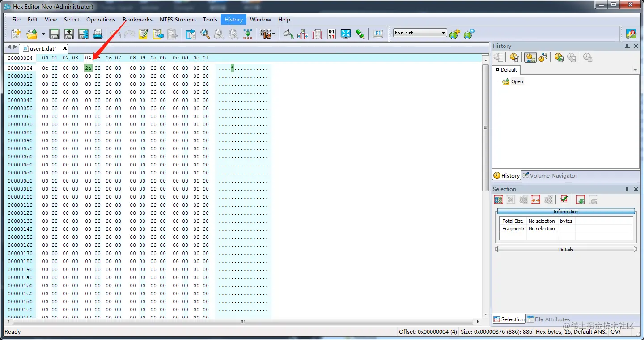Click the Save floppy disk icon

[x=55, y=34]
